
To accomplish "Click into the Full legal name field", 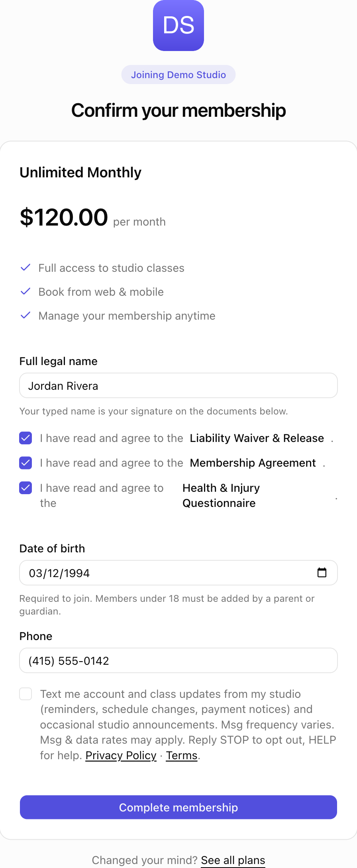I will pyautogui.click(x=178, y=385).
